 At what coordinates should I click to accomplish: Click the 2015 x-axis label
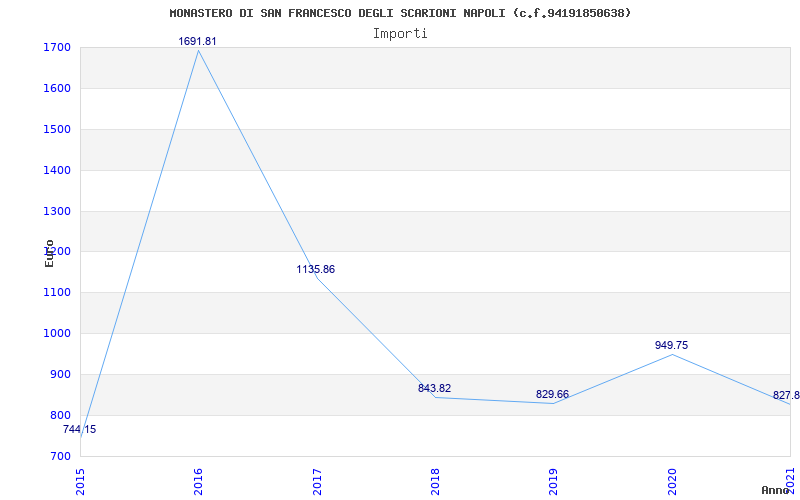click(80, 482)
